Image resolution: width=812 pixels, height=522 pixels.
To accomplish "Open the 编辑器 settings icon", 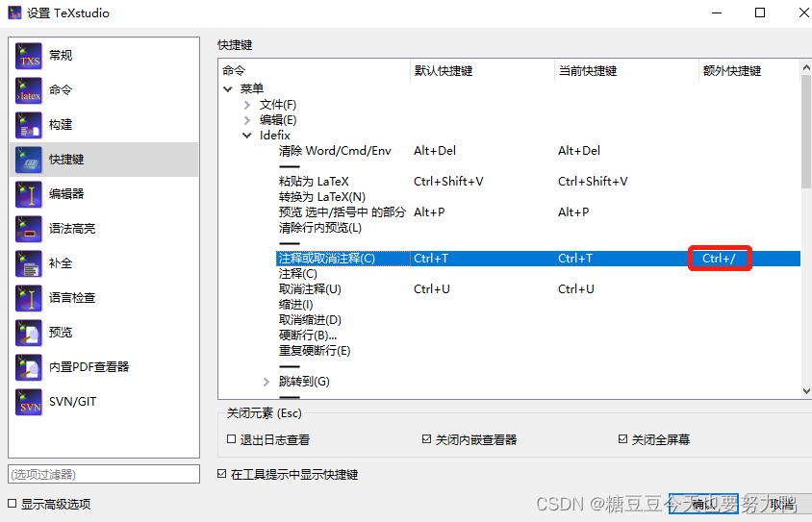I will click(29, 194).
